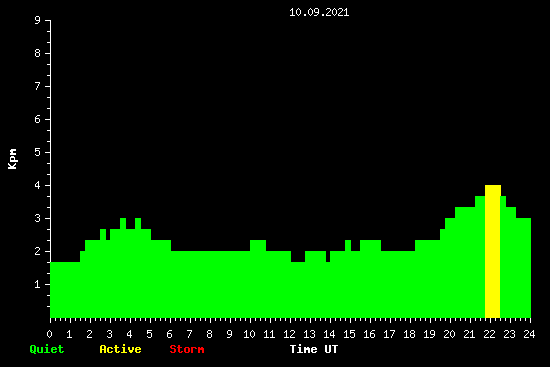
Task: Click the 18 hour label on time axis
Action: coord(409,334)
